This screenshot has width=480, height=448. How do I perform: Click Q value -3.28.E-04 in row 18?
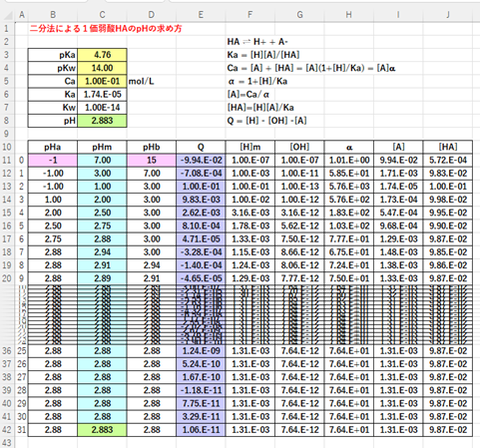[201, 252]
